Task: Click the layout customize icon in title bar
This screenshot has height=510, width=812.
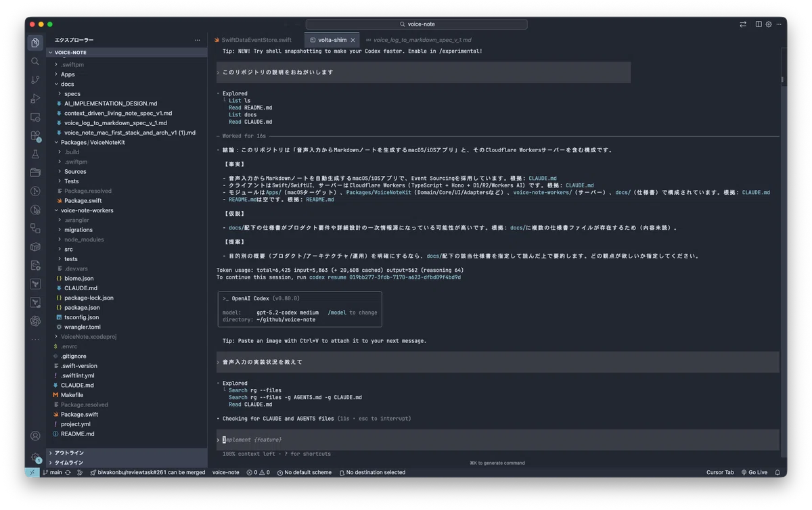Action: 759,24
